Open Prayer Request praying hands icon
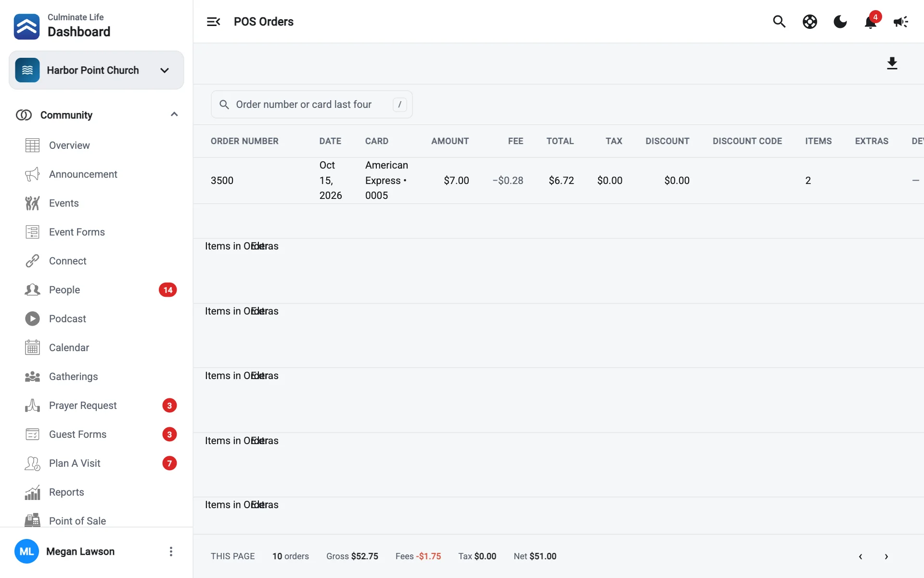This screenshot has width=924, height=578. click(x=32, y=406)
